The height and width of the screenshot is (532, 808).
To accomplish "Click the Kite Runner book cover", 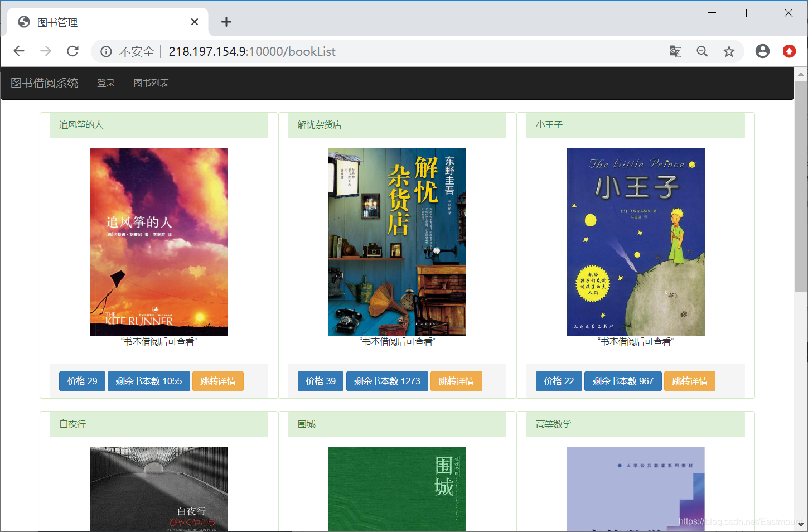I will click(159, 241).
